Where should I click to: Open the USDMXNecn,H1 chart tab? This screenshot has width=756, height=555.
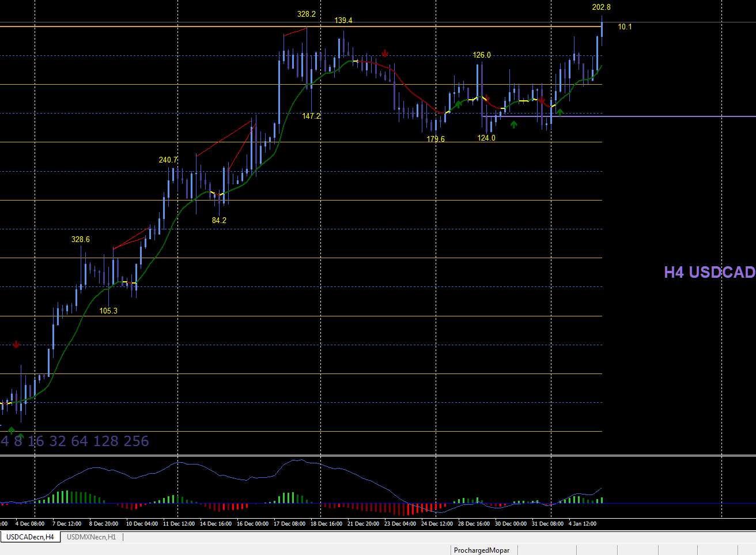click(91, 537)
